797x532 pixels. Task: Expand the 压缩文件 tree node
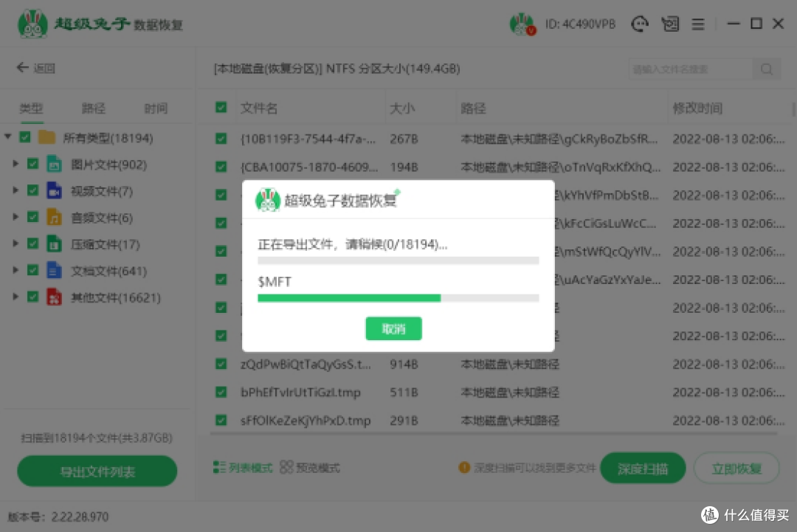pyautogui.click(x=15, y=243)
